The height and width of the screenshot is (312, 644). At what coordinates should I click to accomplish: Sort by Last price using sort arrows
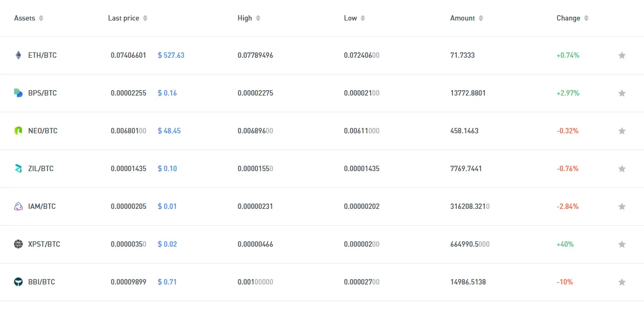[x=145, y=18]
